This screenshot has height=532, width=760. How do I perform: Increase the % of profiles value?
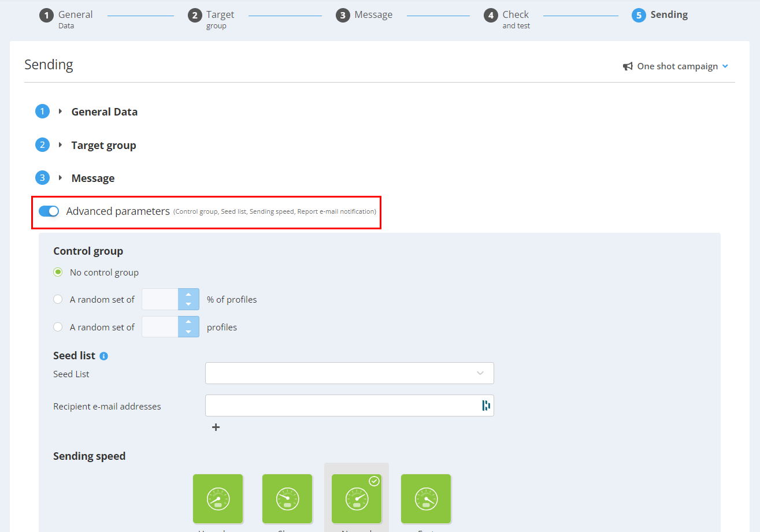coord(188,295)
